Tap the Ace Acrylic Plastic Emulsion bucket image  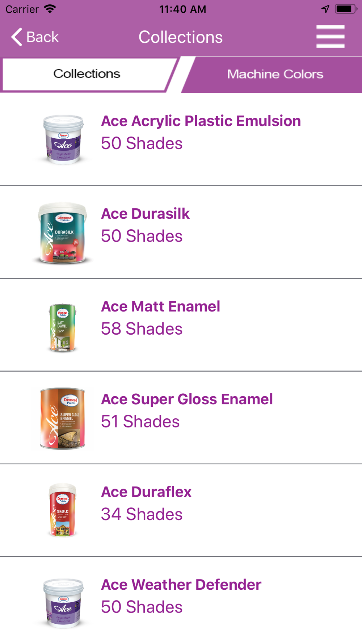pyautogui.click(x=63, y=139)
